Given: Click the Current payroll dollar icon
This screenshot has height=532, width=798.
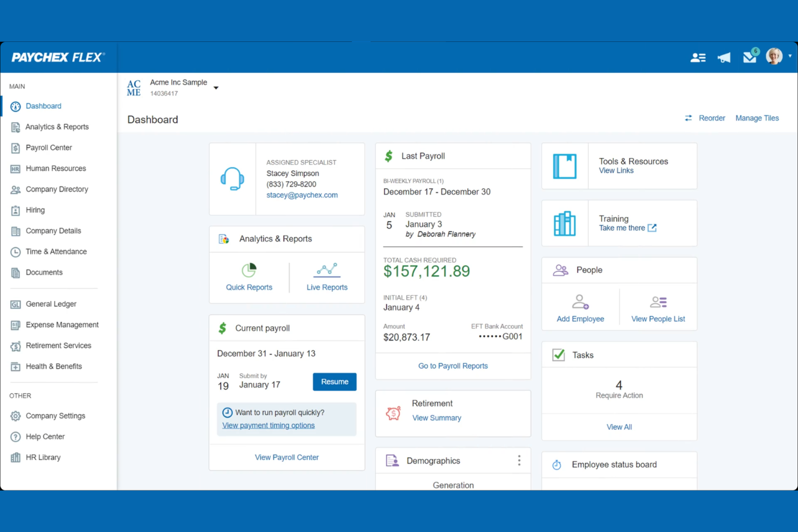Looking at the screenshot, I should [223, 328].
